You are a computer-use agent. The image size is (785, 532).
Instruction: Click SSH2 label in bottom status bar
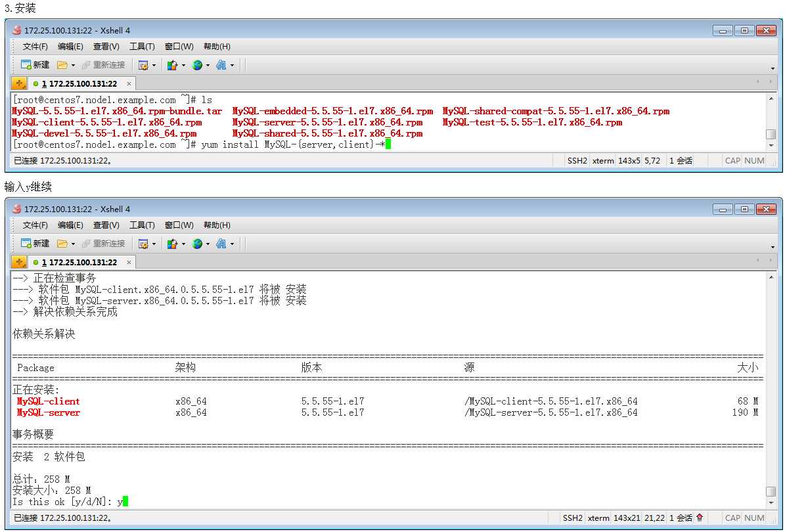pos(573,518)
